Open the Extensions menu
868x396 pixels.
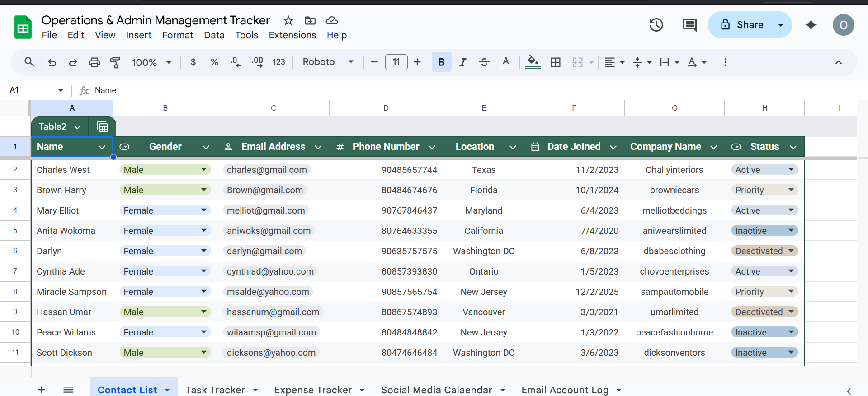[x=292, y=35]
